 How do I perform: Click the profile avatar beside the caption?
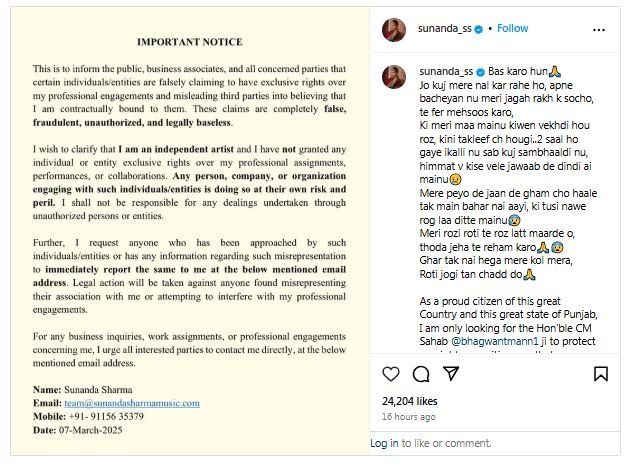pos(394,78)
